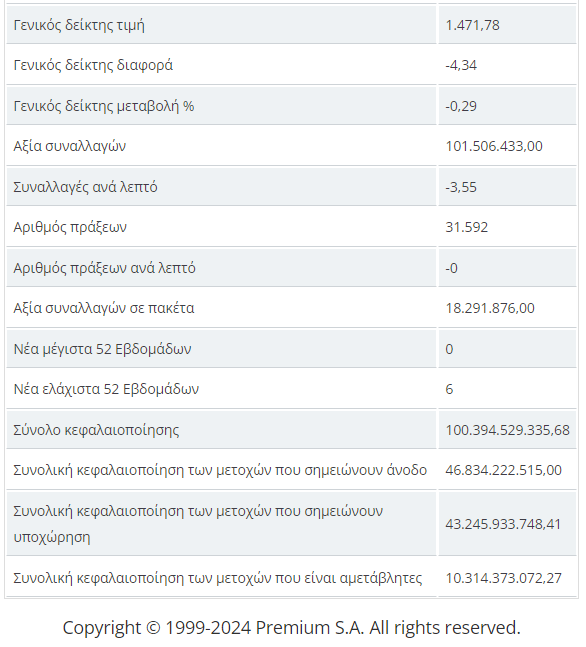
Task: Click the Premium S.A. copyright text
Action: [x=291, y=627]
